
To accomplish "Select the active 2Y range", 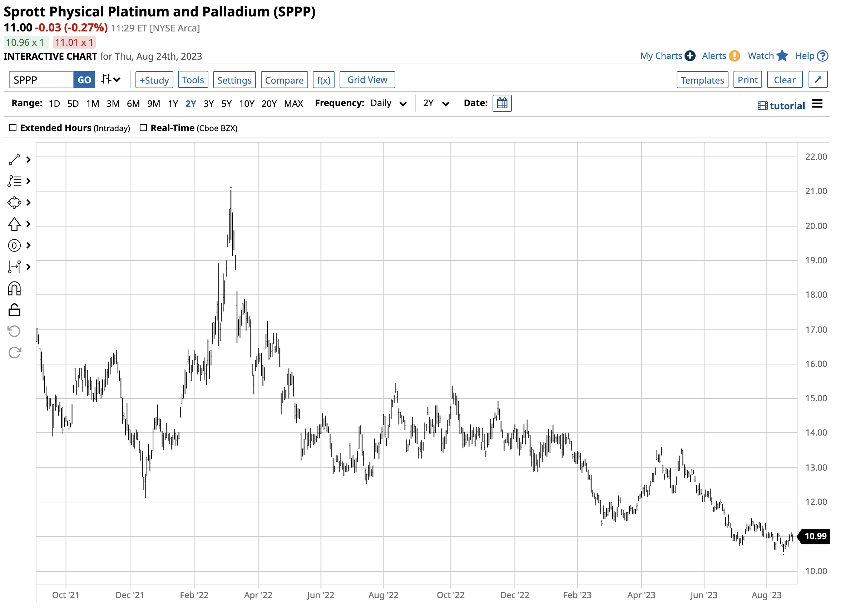I will tap(191, 104).
